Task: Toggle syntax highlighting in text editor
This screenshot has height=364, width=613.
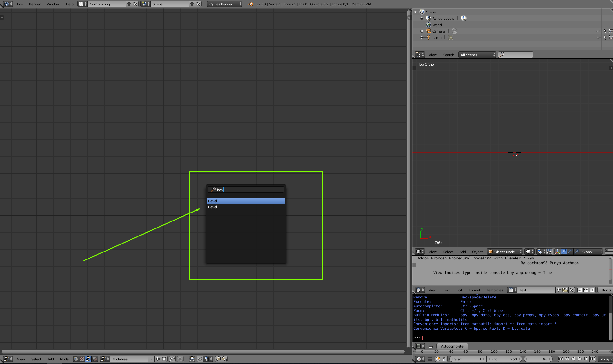Action: pos(592,290)
